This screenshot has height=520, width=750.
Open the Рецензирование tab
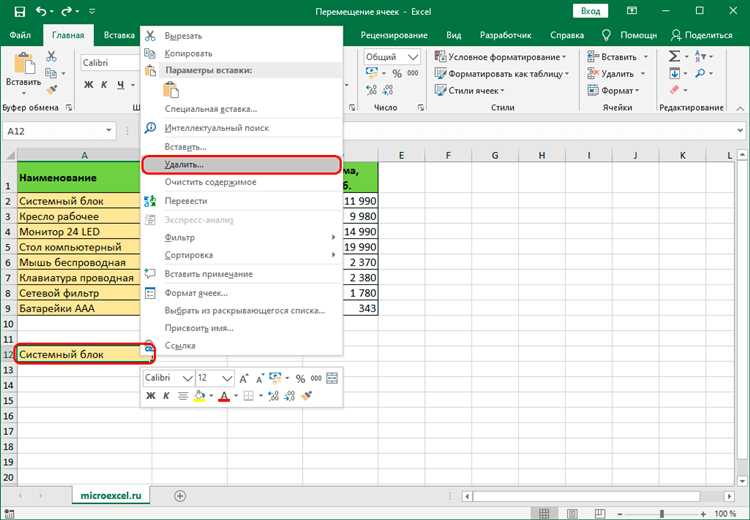click(394, 35)
